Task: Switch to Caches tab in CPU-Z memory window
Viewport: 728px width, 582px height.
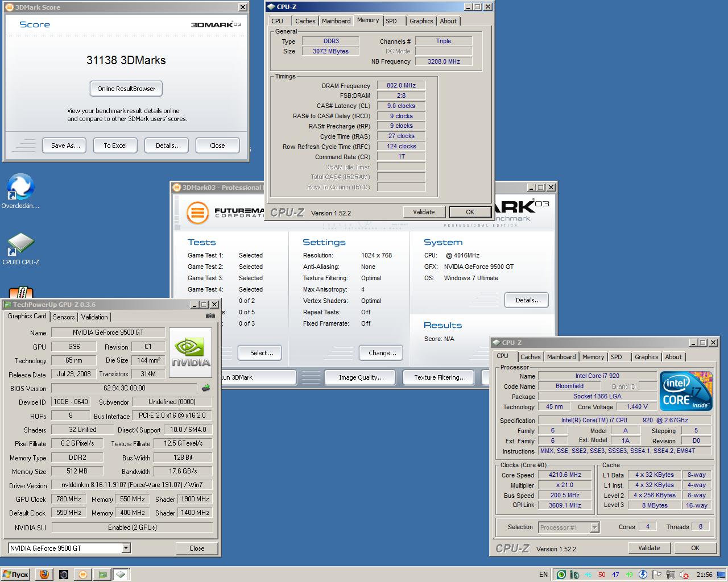Action: [x=305, y=21]
